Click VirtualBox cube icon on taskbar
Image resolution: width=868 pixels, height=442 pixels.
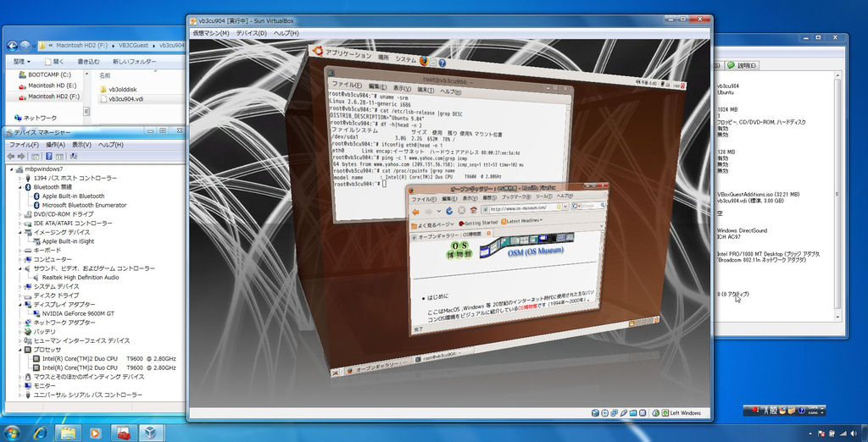(150, 432)
